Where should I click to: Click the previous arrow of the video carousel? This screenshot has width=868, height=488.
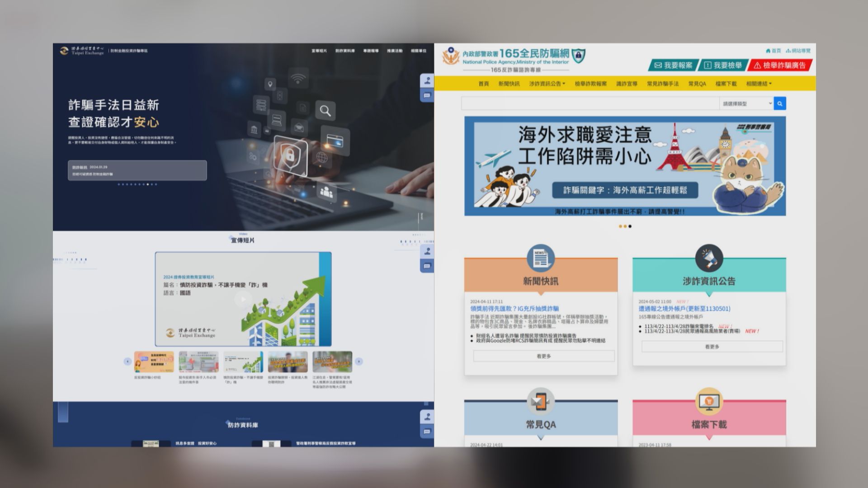127,361
